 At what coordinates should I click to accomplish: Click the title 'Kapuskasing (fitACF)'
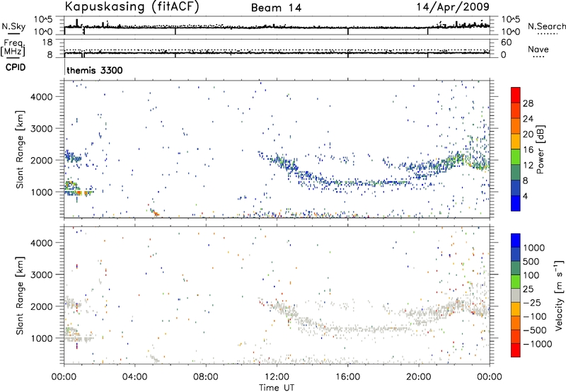point(132,6)
